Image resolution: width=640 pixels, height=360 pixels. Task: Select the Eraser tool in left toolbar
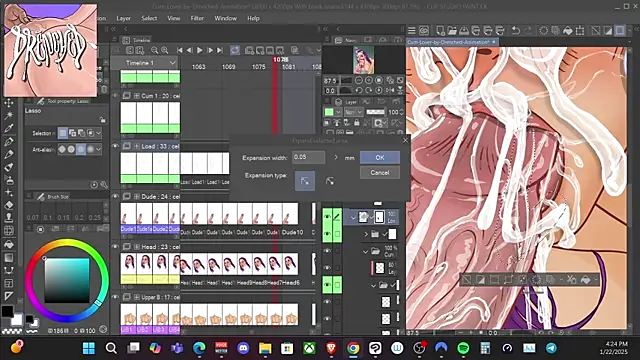tap(9, 205)
